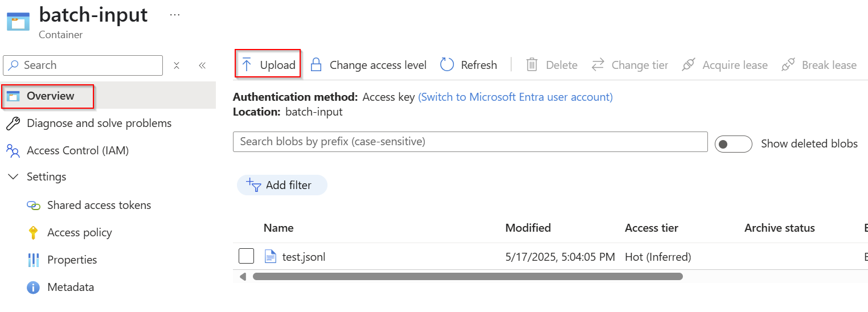This screenshot has width=868, height=312.
Task: Expand or collapse all sidebar menu groups
Action: (x=177, y=65)
